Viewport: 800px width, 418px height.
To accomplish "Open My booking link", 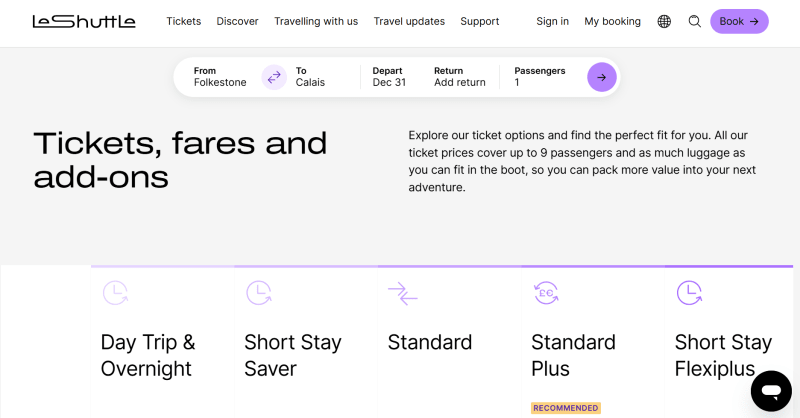I will [612, 21].
